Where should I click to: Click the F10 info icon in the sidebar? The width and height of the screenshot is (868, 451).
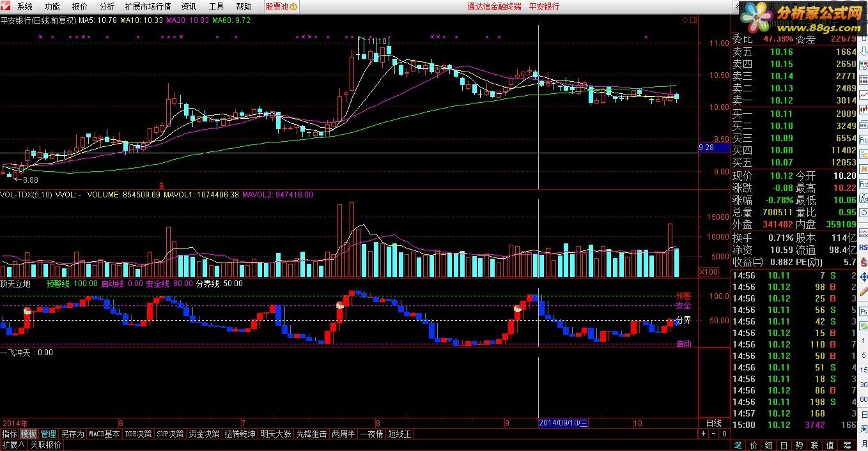click(863, 140)
